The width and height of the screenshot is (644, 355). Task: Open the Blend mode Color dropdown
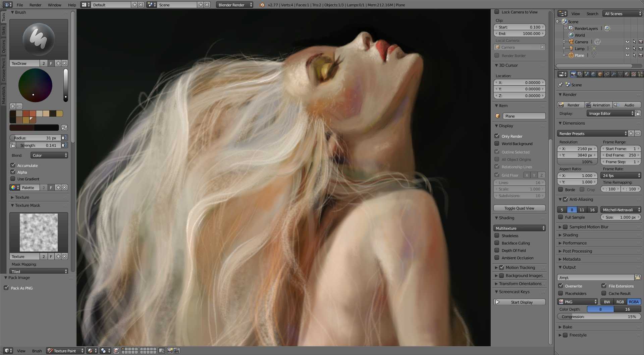[x=49, y=155]
